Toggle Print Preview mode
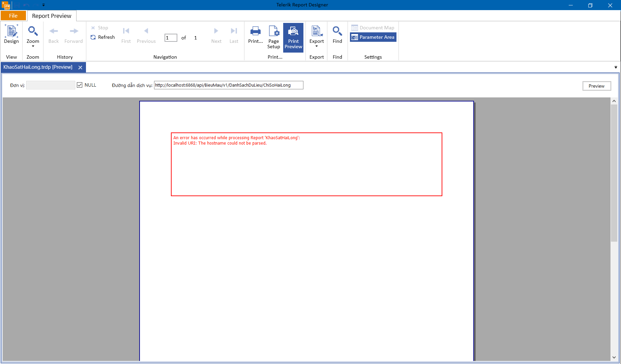 point(293,37)
